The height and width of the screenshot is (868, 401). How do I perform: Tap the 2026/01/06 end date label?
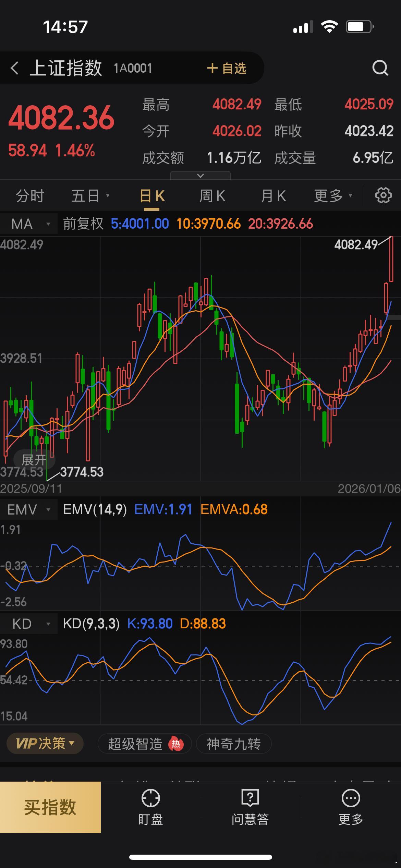tap(369, 489)
